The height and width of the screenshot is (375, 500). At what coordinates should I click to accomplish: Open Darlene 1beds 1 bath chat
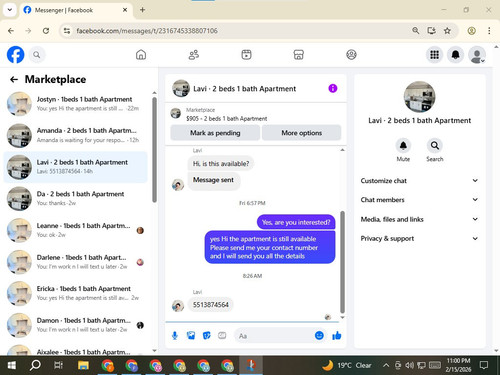tap(76, 262)
